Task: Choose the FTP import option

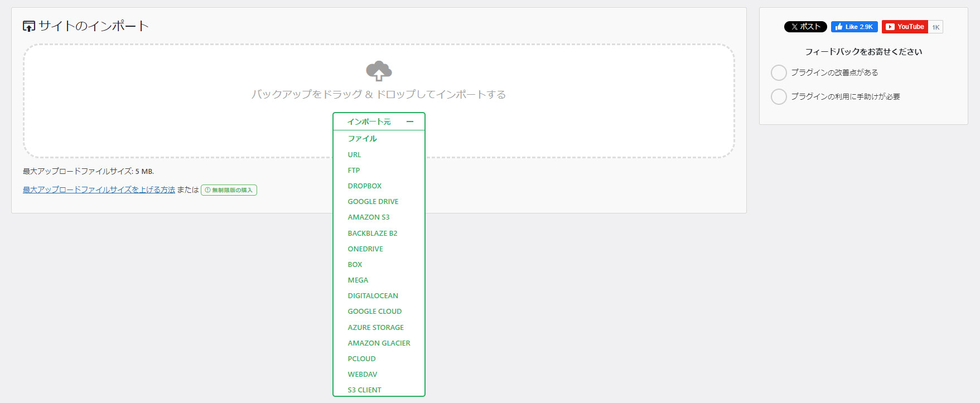Action: [x=354, y=170]
